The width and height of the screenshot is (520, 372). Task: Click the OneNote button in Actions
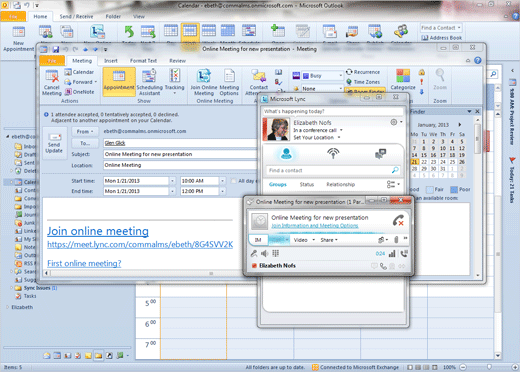[x=79, y=92]
